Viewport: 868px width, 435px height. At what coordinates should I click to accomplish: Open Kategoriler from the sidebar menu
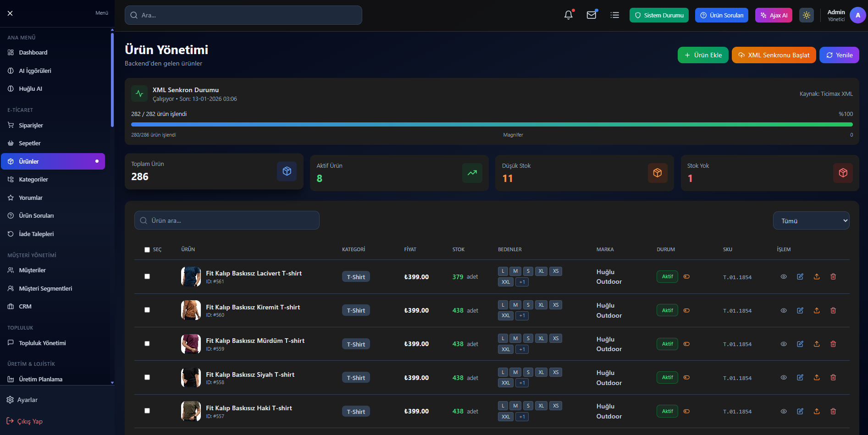coord(33,179)
